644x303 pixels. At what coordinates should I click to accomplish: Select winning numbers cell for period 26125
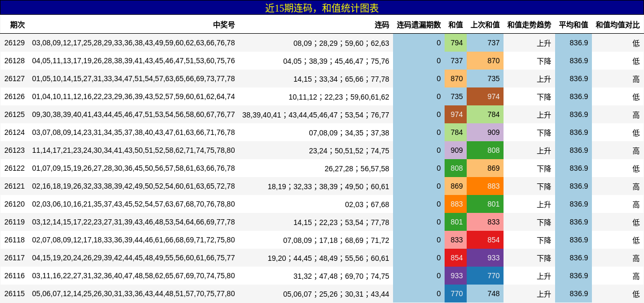134,114
